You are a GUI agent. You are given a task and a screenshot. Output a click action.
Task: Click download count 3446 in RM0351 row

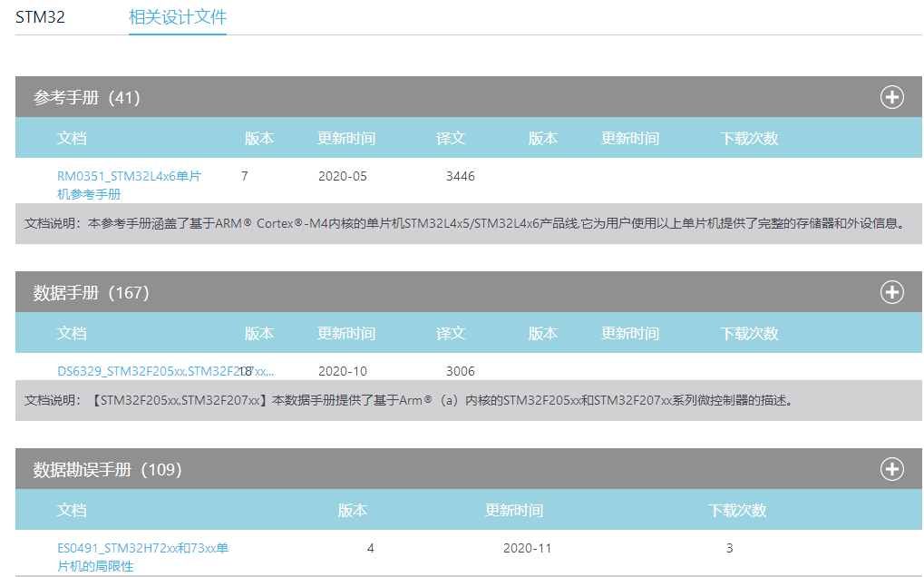tap(461, 176)
